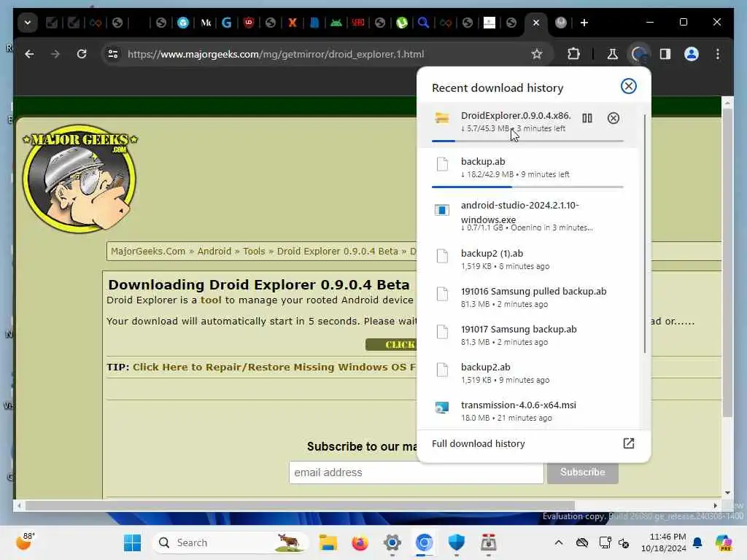Bookmark this page with the star icon
Screen dimensions: 747x560
pos(537,54)
